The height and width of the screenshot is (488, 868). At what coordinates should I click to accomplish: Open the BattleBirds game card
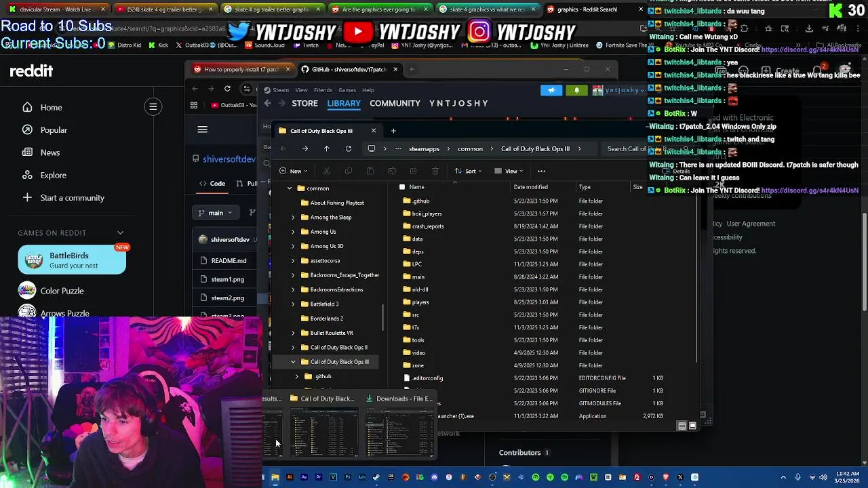[72, 260]
